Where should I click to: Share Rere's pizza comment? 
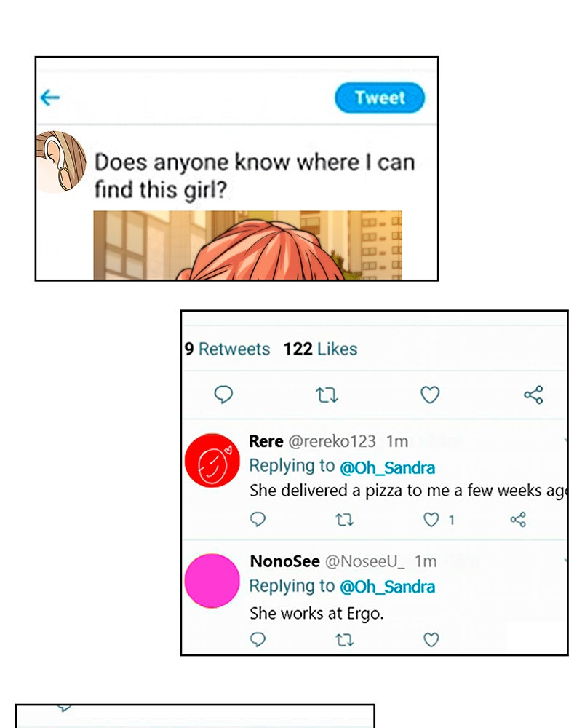[x=518, y=520]
